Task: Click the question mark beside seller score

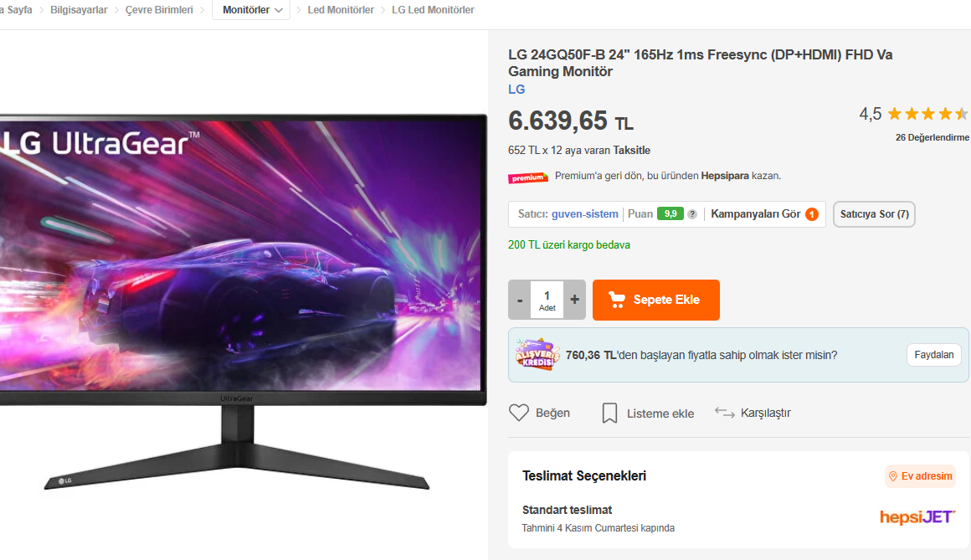Action: coord(692,213)
